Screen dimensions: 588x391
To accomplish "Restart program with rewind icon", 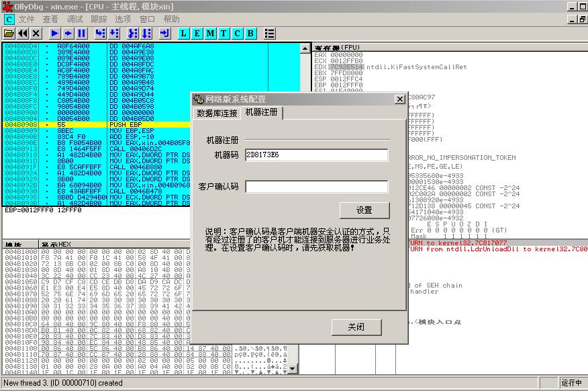I will click(23, 34).
